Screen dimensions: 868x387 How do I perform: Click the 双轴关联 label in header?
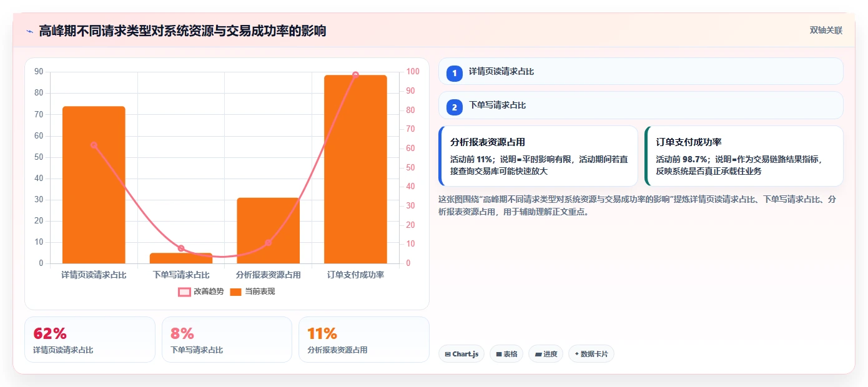826,30
